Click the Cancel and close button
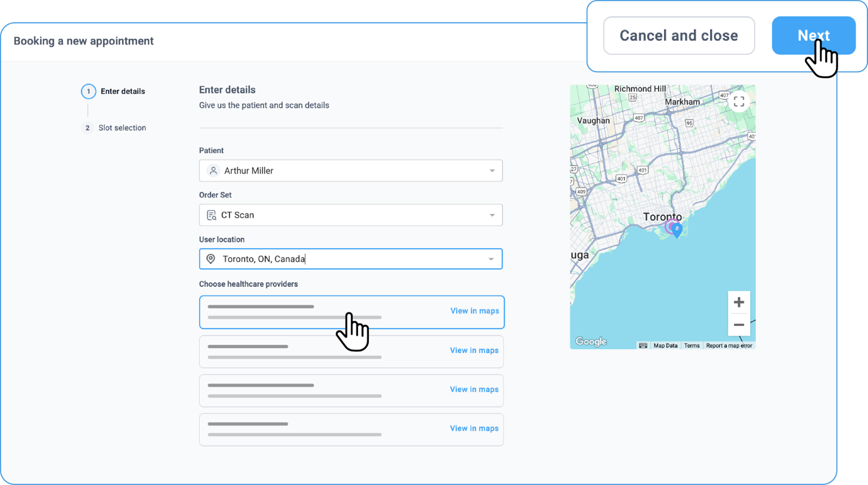868x485 pixels. tap(679, 36)
